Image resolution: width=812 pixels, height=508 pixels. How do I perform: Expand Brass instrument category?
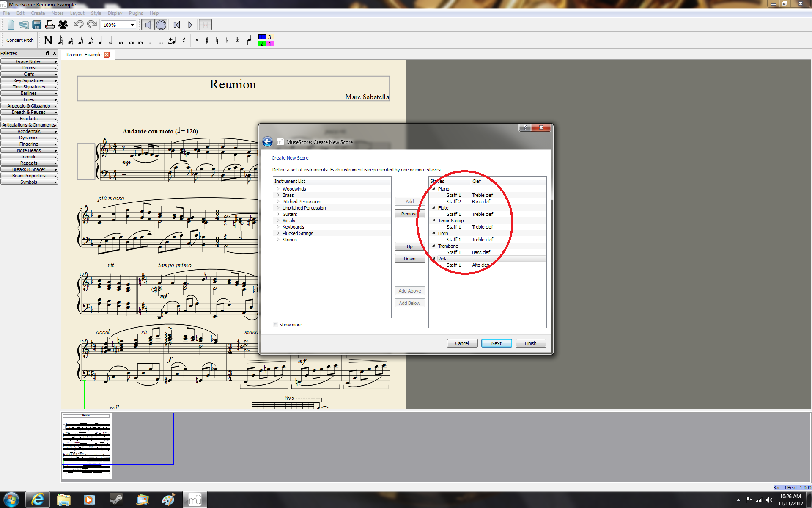(x=278, y=195)
